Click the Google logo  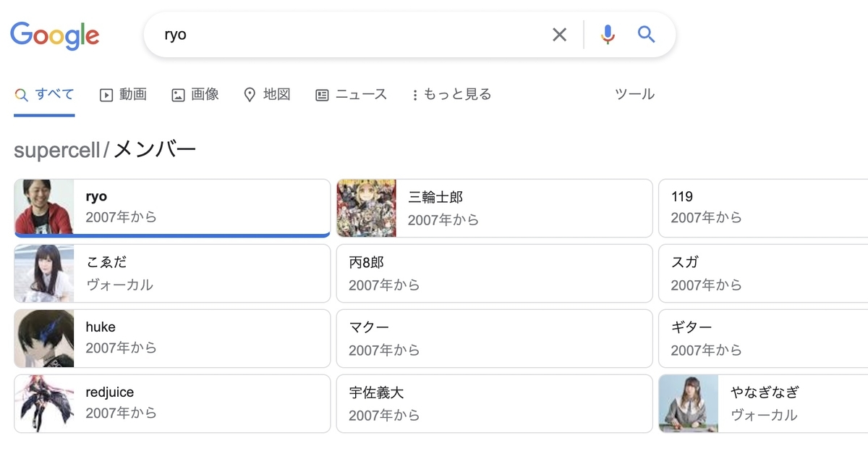point(55,35)
